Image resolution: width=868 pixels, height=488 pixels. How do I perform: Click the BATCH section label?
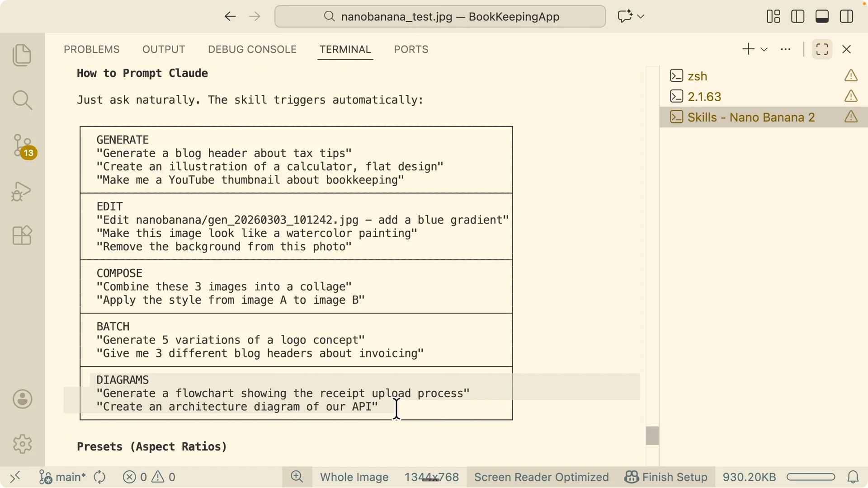(113, 327)
